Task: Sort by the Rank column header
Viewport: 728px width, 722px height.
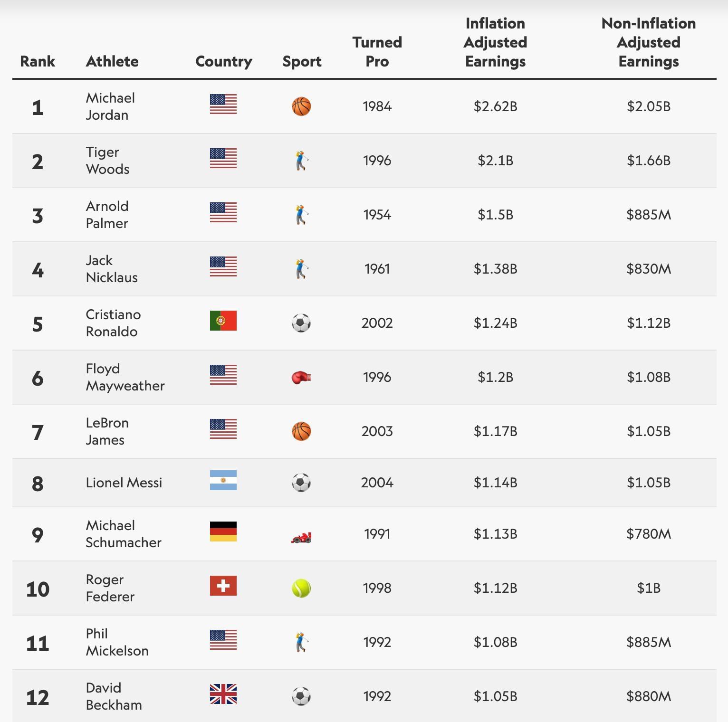Action: tap(38, 61)
